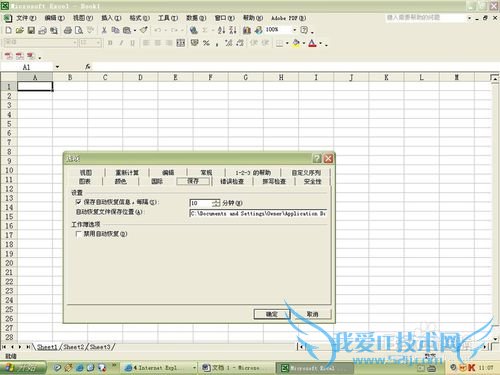Click the 取消 (Cancel) button
The height and width of the screenshot is (375, 500).
click(312, 314)
